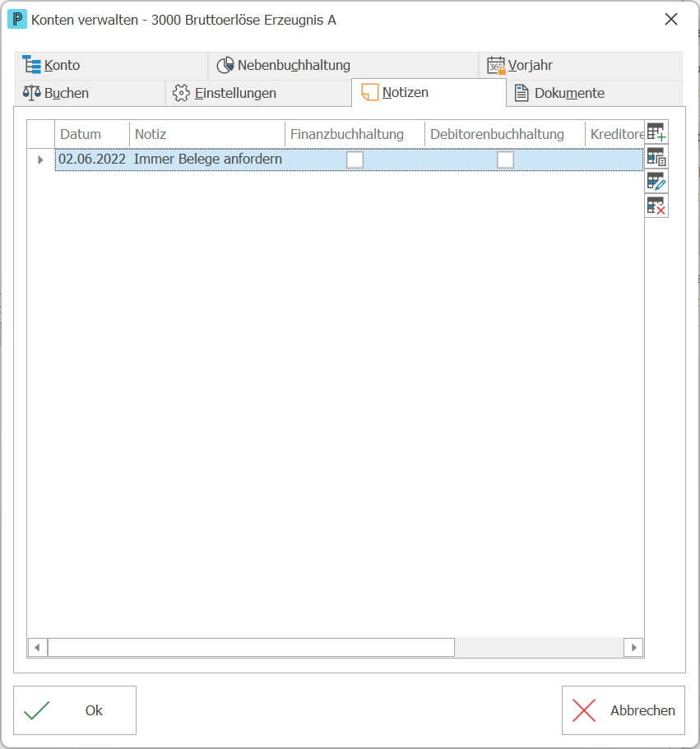Viewport: 700px width, 749px height.
Task: Click the Debitorenbuchhaltung column header
Action: pos(505,134)
